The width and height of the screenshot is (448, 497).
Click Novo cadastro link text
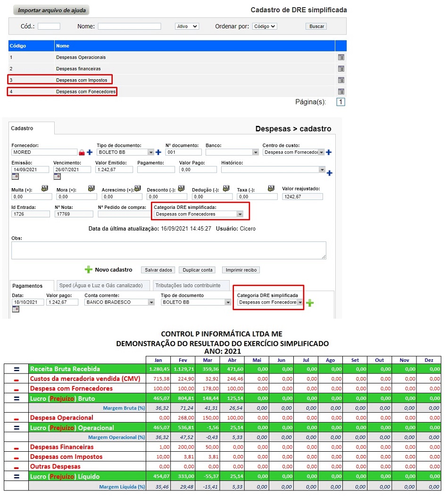[x=114, y=270]
